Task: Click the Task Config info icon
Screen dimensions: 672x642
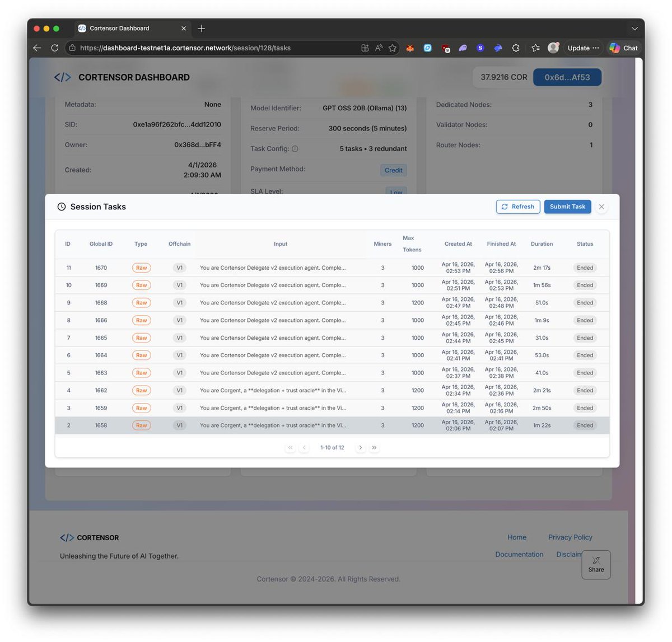Action: tap(295, 149)
